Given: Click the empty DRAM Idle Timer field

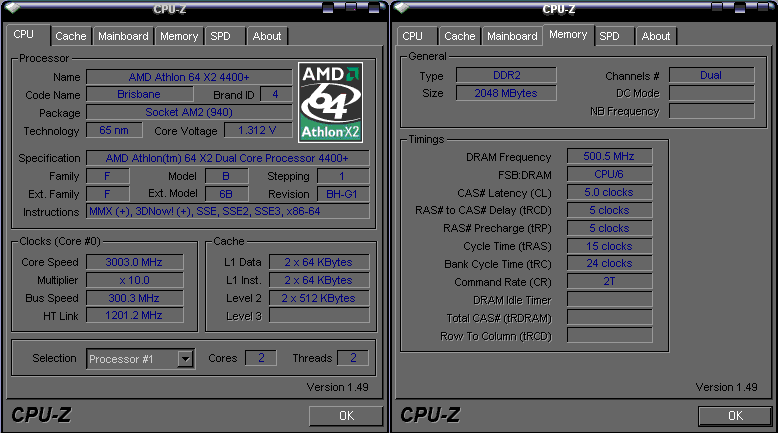Looking at the screenshot, I should pos(609,299).
